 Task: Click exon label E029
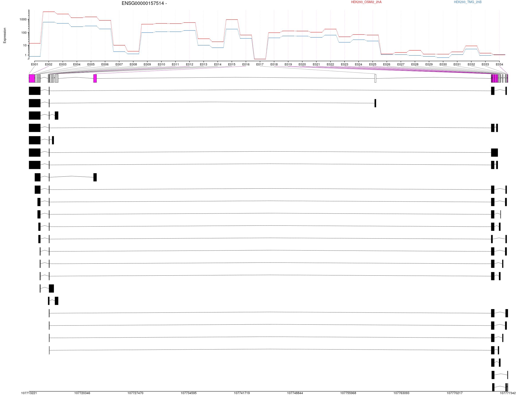coord(429,64)
